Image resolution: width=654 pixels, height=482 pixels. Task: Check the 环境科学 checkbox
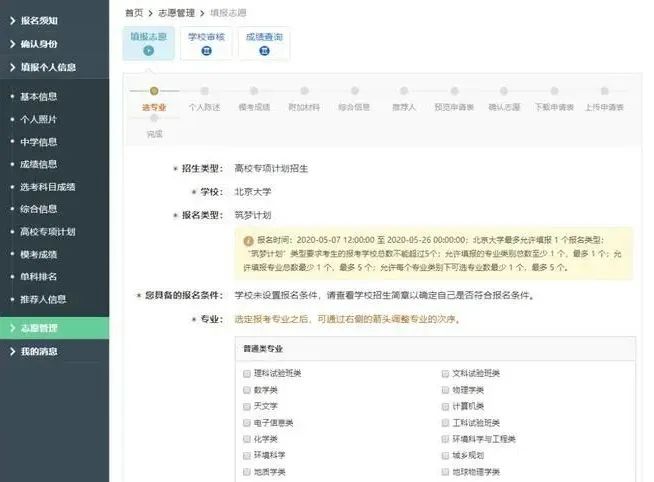click(247, 456)
